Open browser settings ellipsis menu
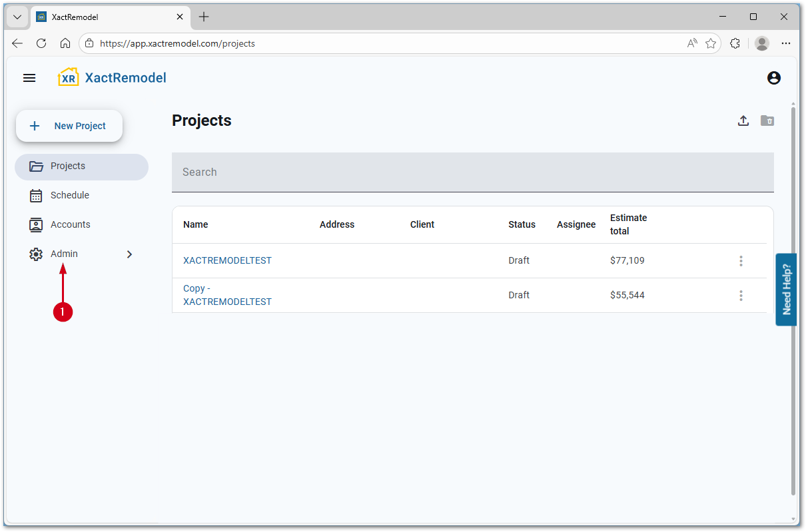Viewport: 806px width, 532px height. coord(786,43)
